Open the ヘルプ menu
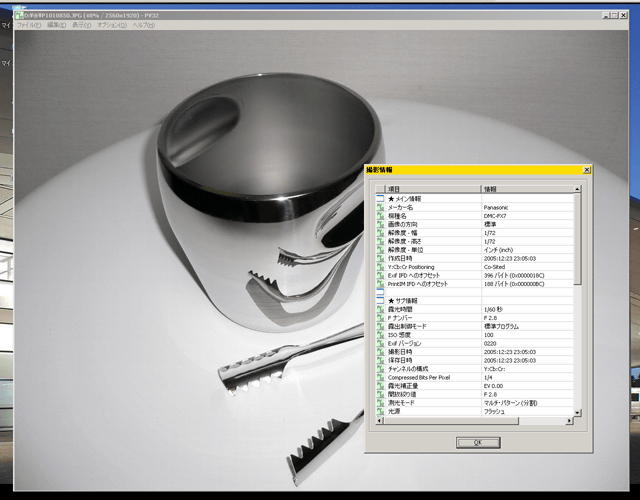Viewport: 640px width, 500px height. point(144,25)
